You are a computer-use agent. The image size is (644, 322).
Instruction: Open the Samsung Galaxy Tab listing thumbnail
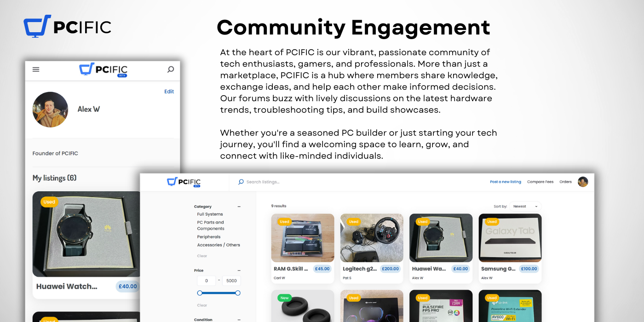click(x=510, y=238)
